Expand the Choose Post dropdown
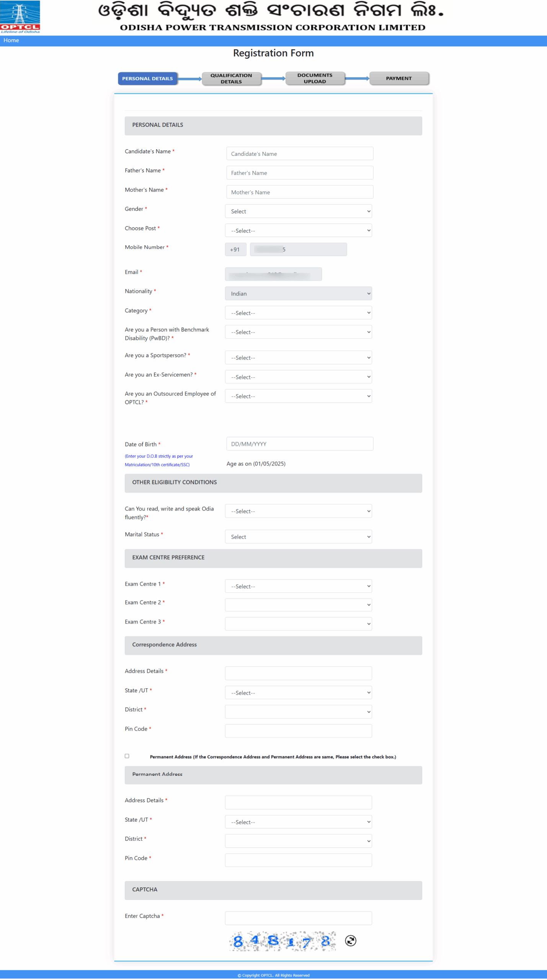The width and height of the screenshot is (547, 980). pyautogui.click(x=298, y=230)
